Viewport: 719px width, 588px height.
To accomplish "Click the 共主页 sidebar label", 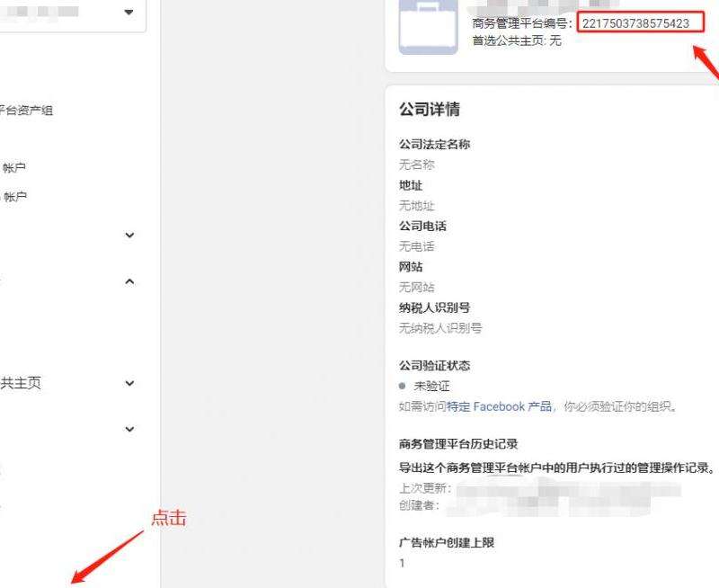I will point(20,383).
